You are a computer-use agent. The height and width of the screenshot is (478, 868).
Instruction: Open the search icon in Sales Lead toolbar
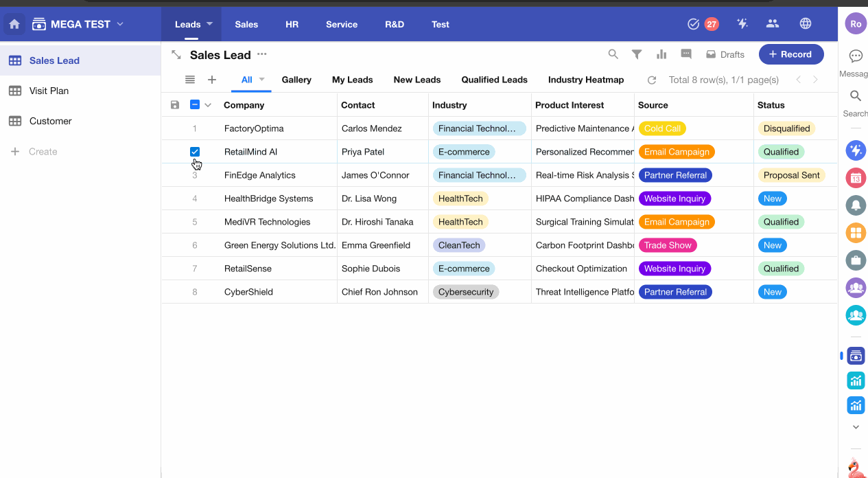[613, 54]
